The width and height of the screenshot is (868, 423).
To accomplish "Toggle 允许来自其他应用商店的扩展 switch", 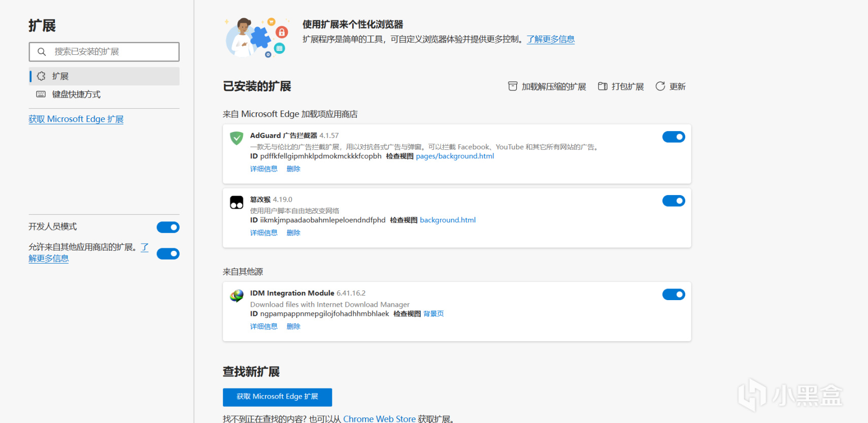I will click(168, 253).
